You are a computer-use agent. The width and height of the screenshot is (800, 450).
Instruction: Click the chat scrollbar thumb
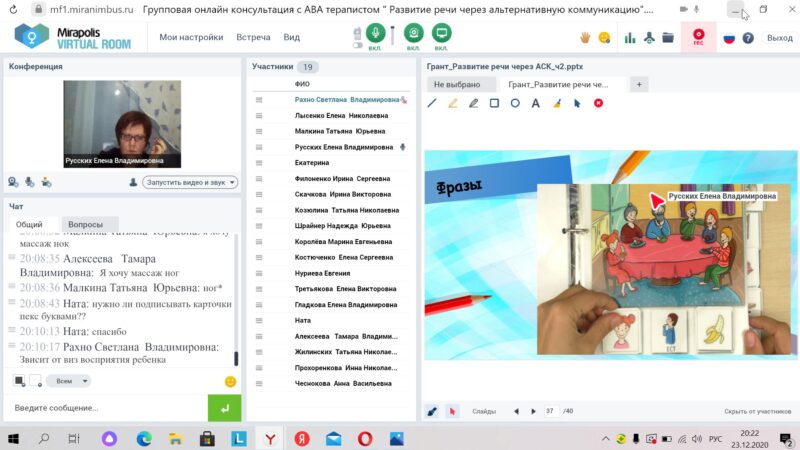236,359
